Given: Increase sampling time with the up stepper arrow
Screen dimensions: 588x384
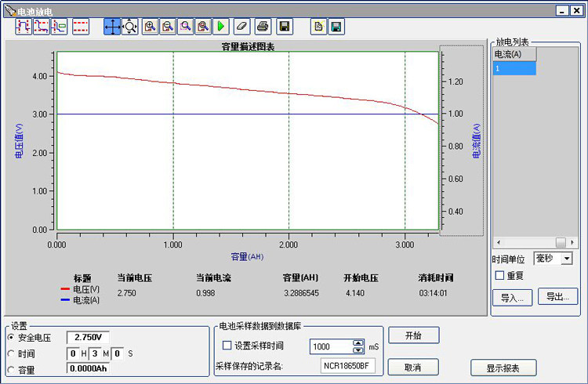Looking at the screenshot, I should 358,342.
